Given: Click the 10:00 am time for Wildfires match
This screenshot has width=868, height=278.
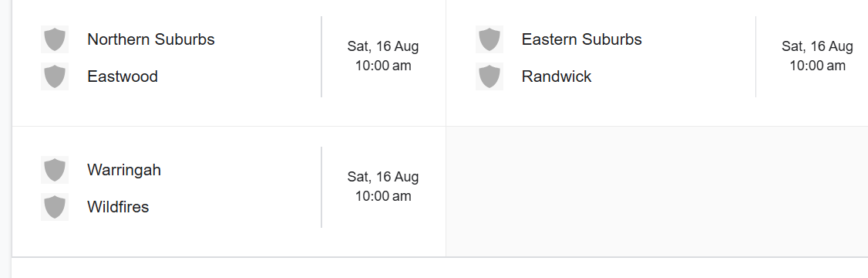Looking at the screenshot, I should point(383,196).
